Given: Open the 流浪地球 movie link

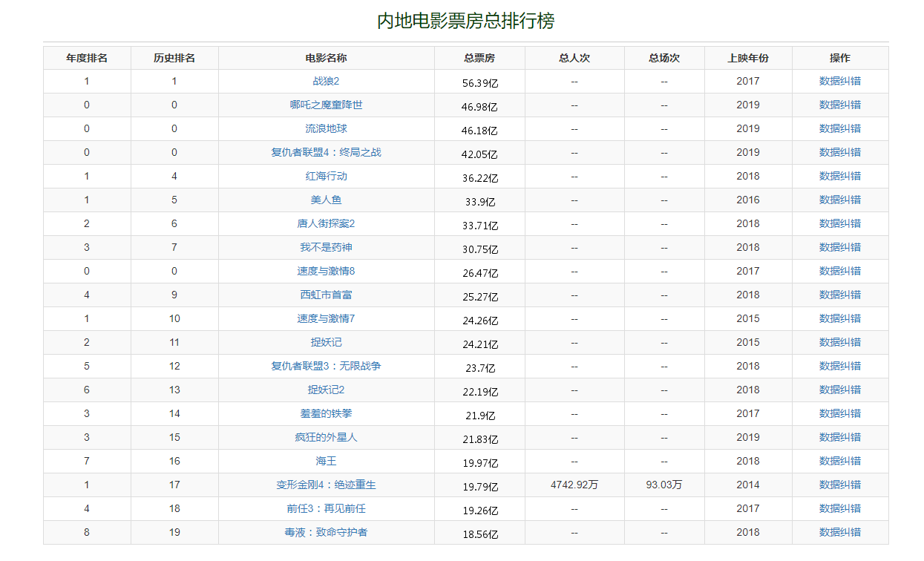Looking at the screenshot, I should 326,129.
